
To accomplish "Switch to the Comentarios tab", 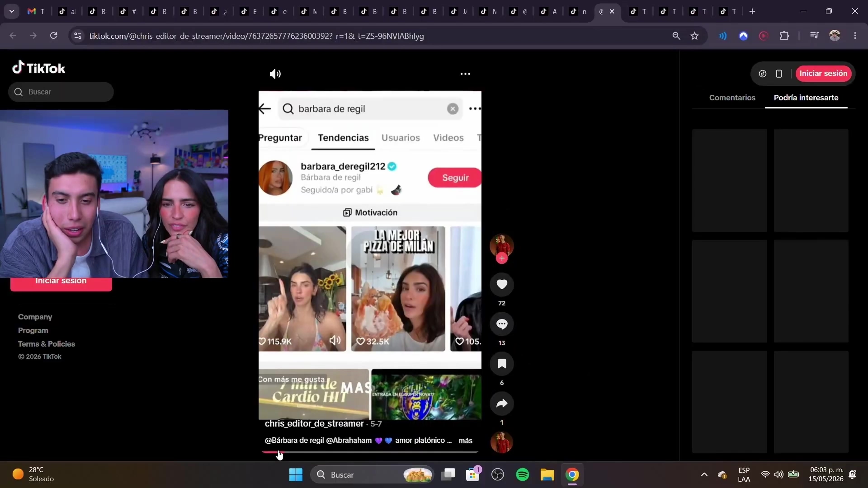I will coord(732,98).
